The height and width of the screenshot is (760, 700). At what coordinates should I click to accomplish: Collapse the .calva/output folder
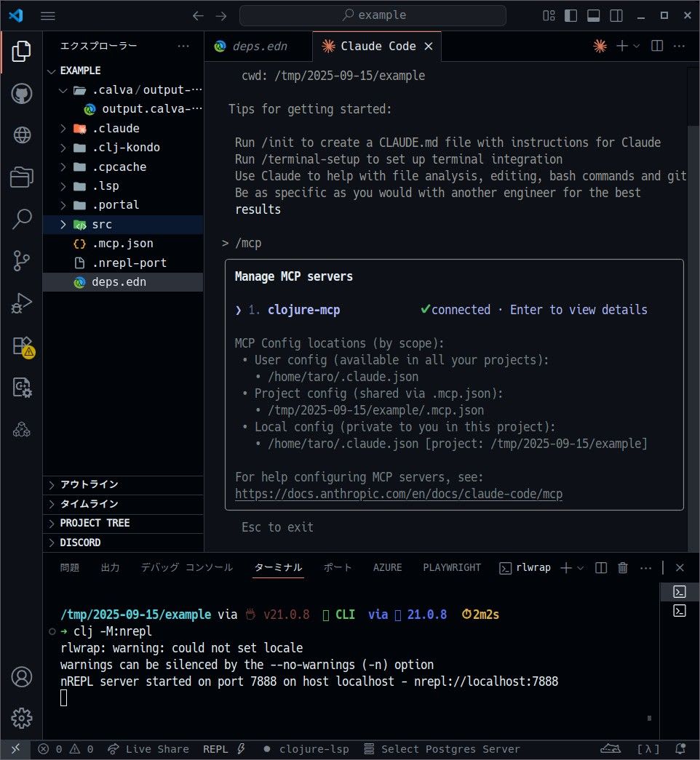(63, 90)
